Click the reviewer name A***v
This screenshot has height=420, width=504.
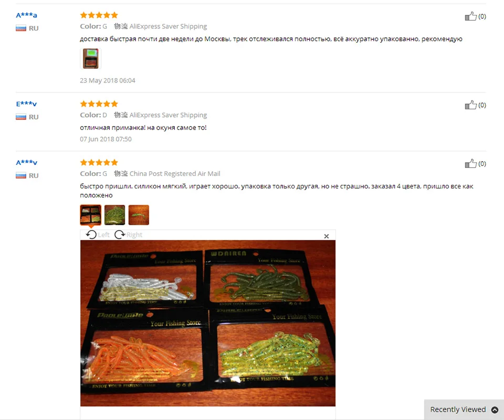coord(26,162)
